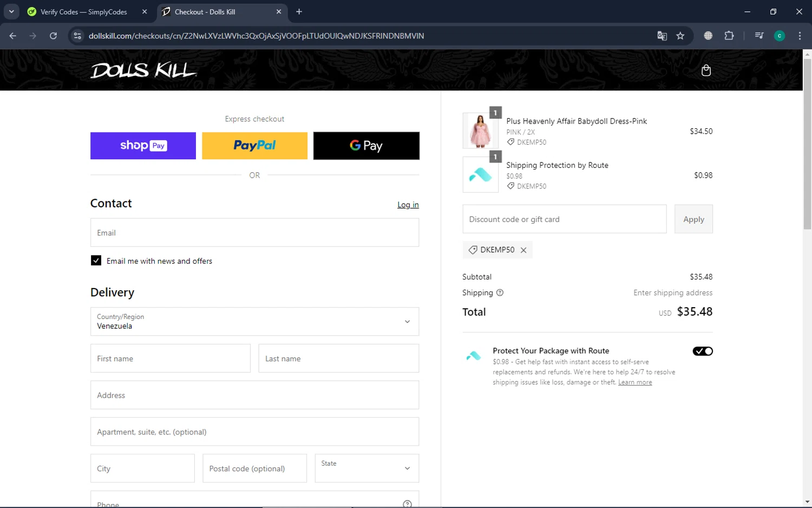812x508 pixels.
Task: Pay with Shop Pay
Action: 143,146
